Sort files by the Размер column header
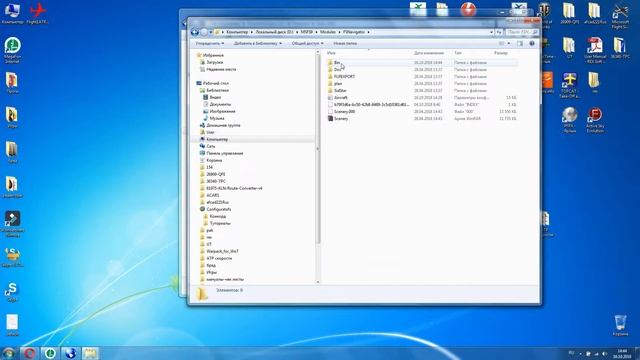 tap(501, 53)
